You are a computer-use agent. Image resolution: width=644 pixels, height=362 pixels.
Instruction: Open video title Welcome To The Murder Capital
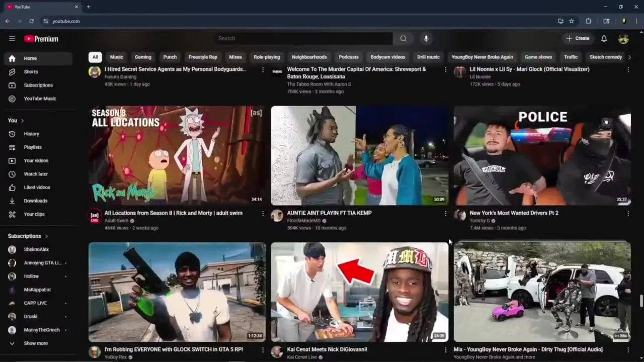pos(356,73)
